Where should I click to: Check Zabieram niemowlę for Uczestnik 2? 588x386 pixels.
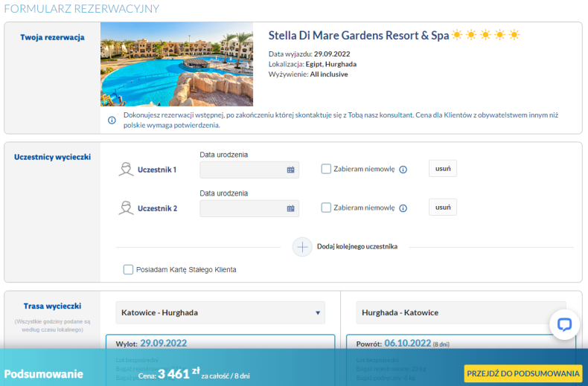click(326, 208)
